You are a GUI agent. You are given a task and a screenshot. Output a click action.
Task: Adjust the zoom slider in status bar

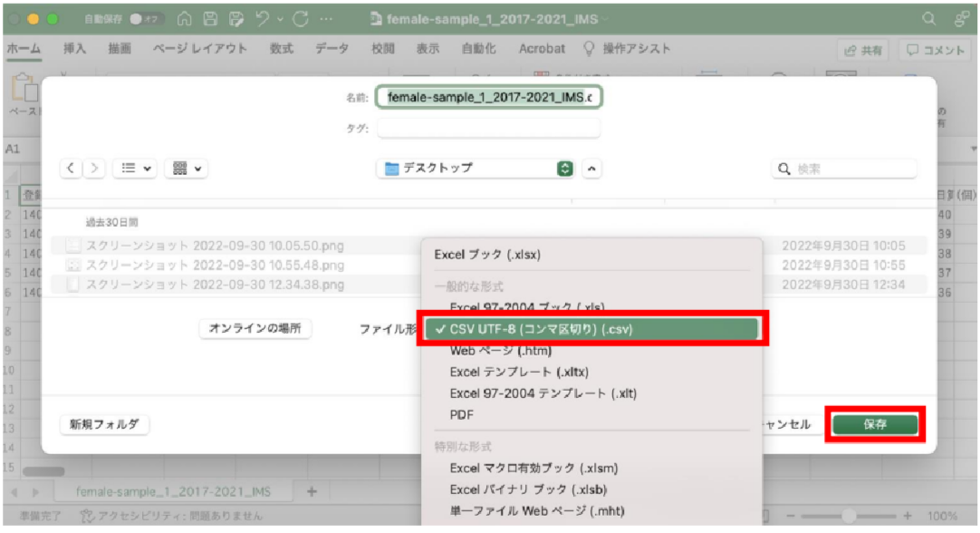[848, 516]
